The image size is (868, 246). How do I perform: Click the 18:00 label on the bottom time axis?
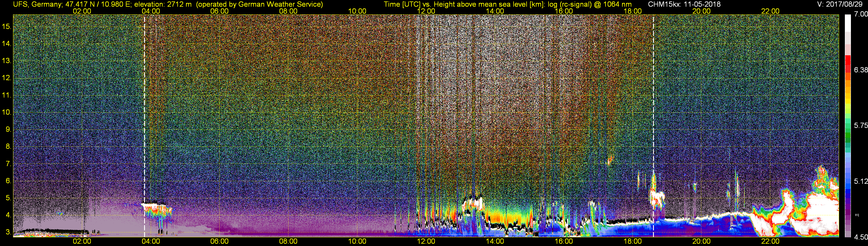point(632,242)
